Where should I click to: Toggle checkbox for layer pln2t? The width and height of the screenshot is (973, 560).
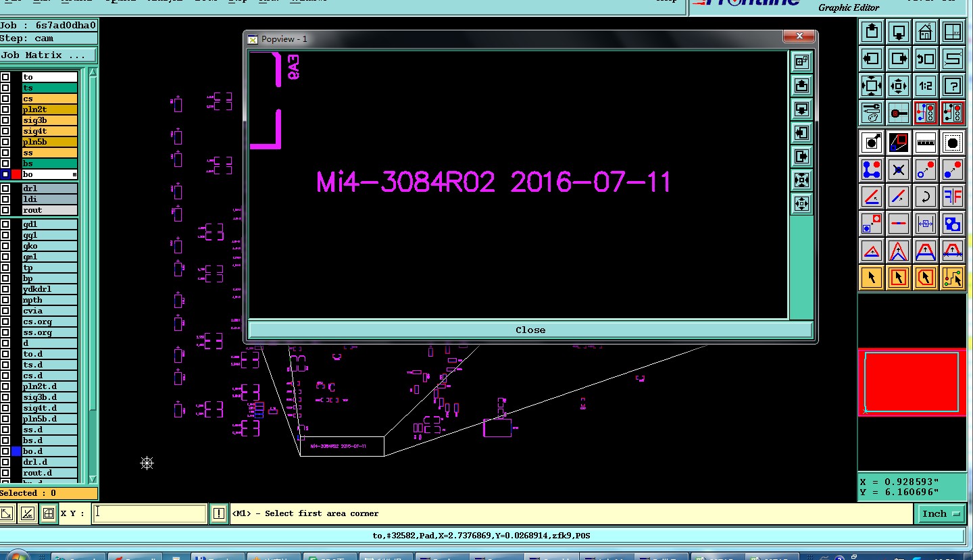pos(5,109)
